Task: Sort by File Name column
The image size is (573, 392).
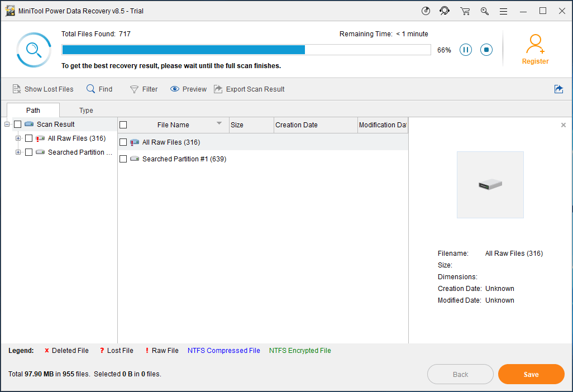Action: (x=173, y=125)
